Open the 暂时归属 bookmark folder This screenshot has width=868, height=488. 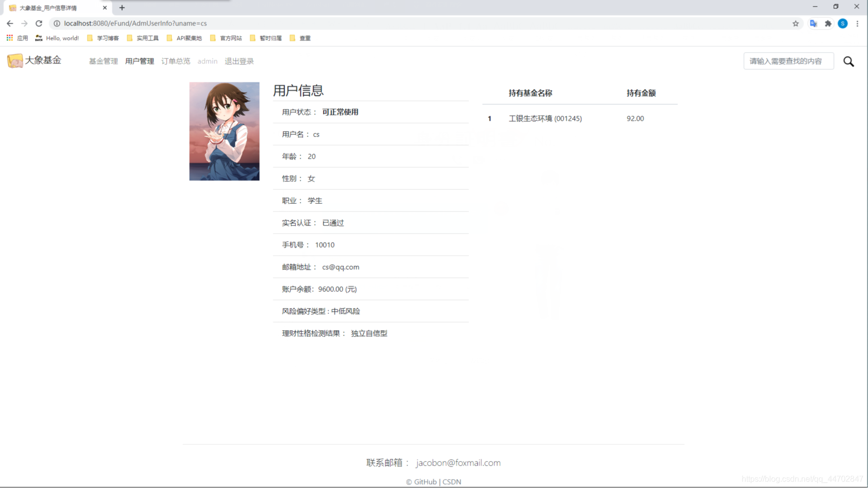(x=266, y=38)
